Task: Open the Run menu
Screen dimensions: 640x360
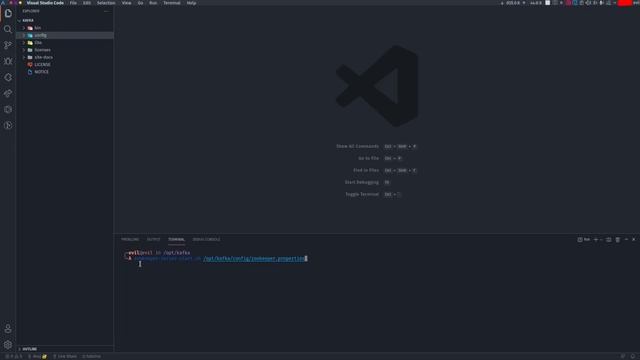Action: [x=153, y=3]
